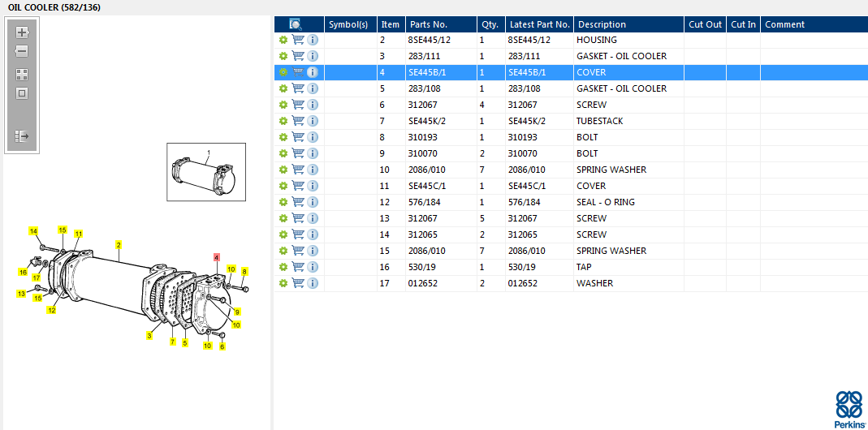Add SCREW item 6 to cart
The height and width of the screenshot is (430, 868).
click(x=298, y=105)
